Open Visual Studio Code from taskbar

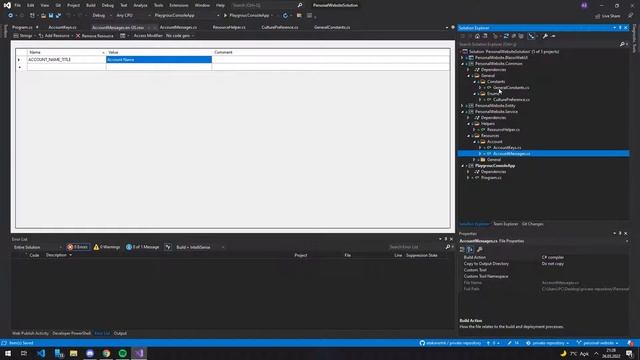41,353
